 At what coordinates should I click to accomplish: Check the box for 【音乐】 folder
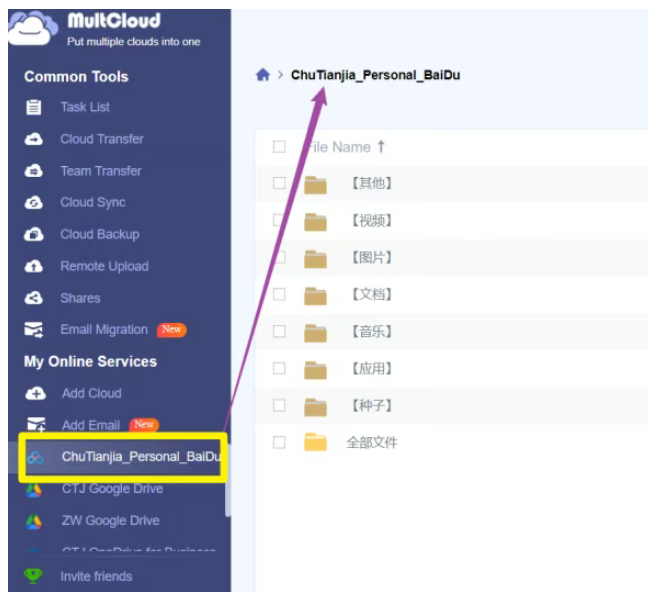tap(279, 331)
